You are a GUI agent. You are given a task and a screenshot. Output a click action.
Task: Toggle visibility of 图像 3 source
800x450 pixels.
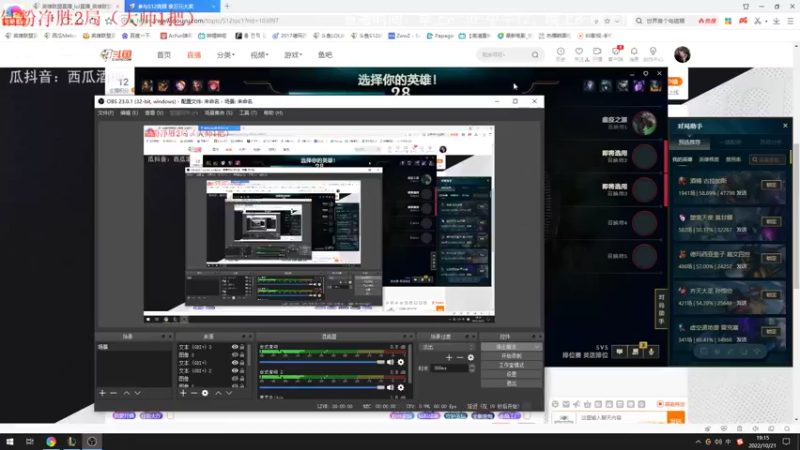point(235,355)
